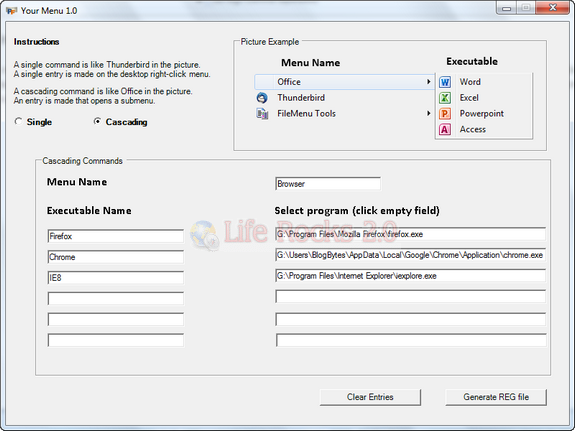
Task: Click the iexplore.exe program path field
Action: [410, 276]
